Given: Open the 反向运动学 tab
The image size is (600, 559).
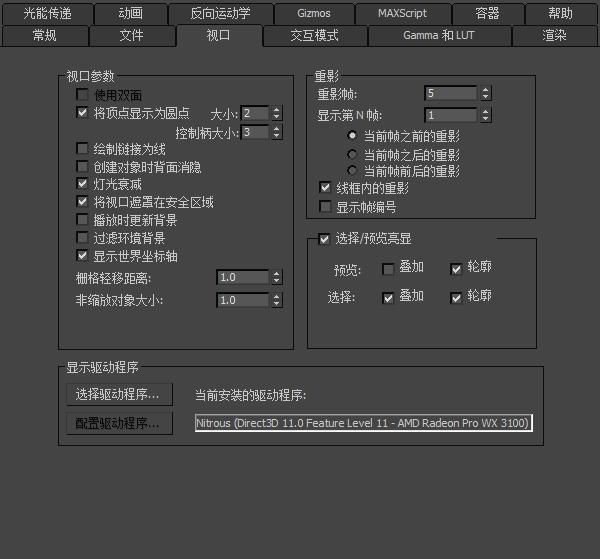Looking at the screenshot, I should [220, 13].
